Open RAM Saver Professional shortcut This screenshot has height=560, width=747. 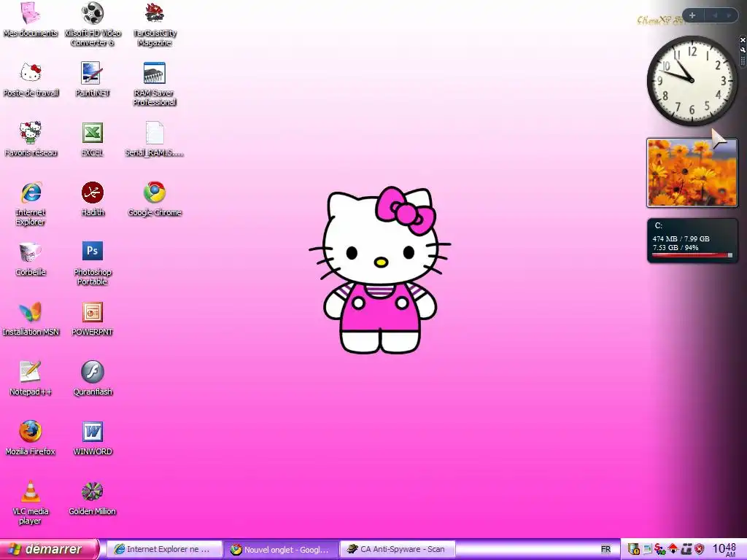tap(155, 84)
